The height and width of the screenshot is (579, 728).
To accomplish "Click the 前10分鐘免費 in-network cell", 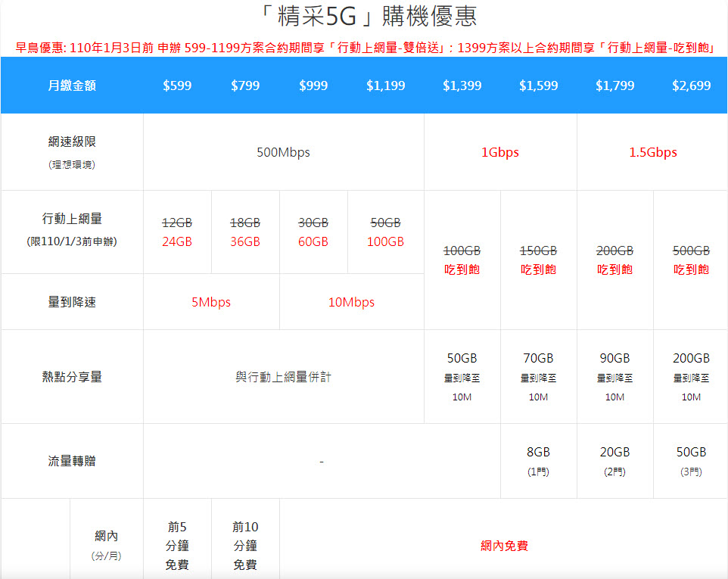I will pos(245,545).
